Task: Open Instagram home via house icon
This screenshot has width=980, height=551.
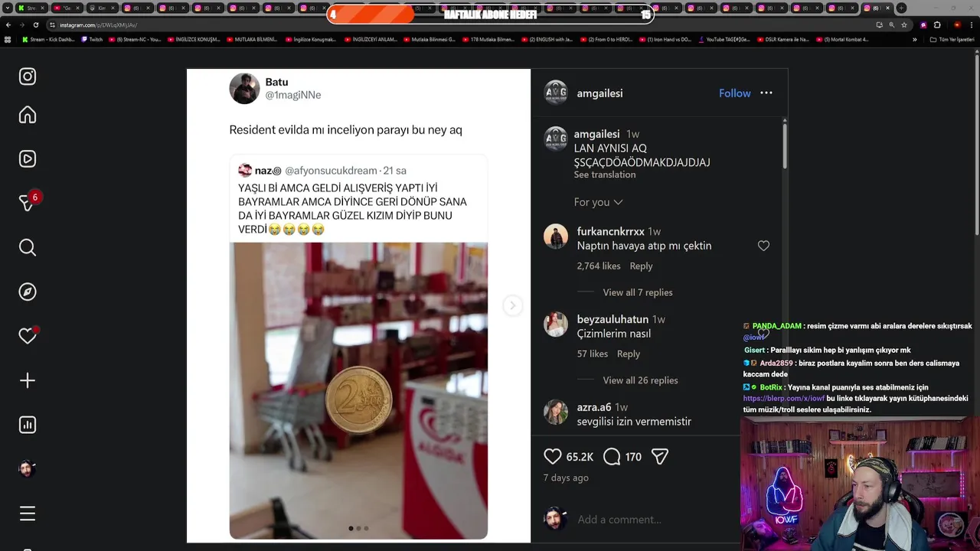Action: tap(28, 115)
